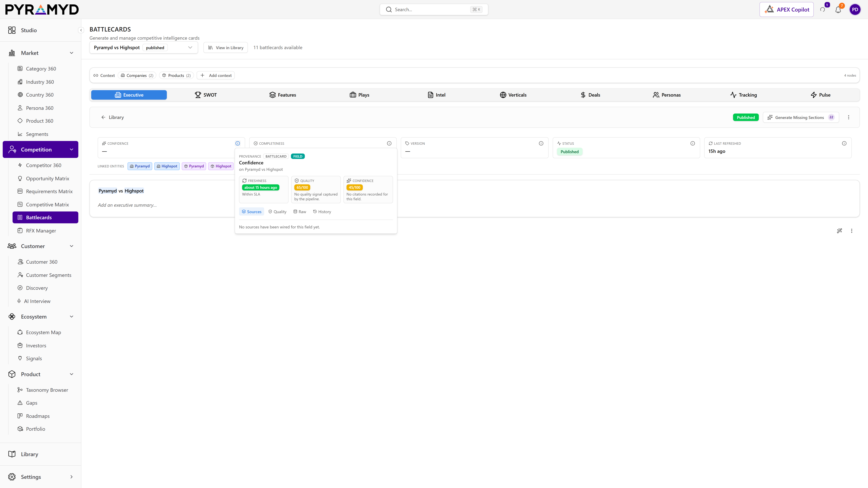
Task: Click the purple Highspot product entity chip
Action: click(x=221, y=166)
